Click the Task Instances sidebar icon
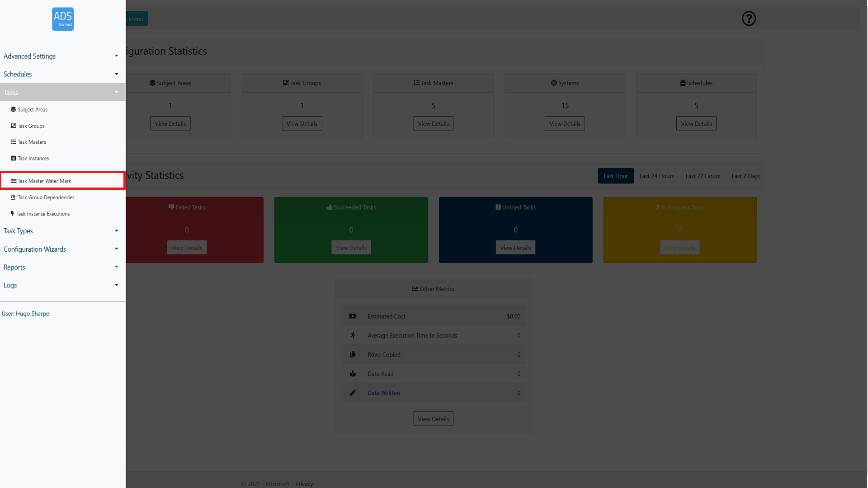 [x=13, y=158]
